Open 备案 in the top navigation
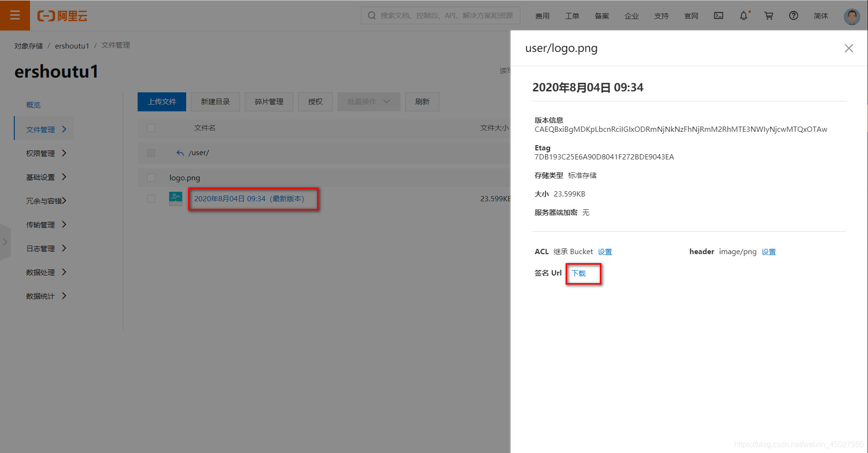 [x=602, y=16]
